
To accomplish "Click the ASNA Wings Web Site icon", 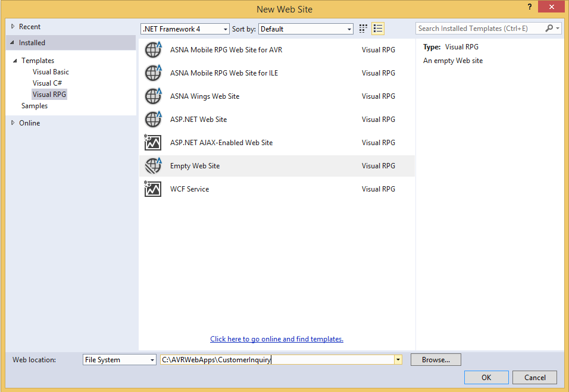I will coord(153,96).
